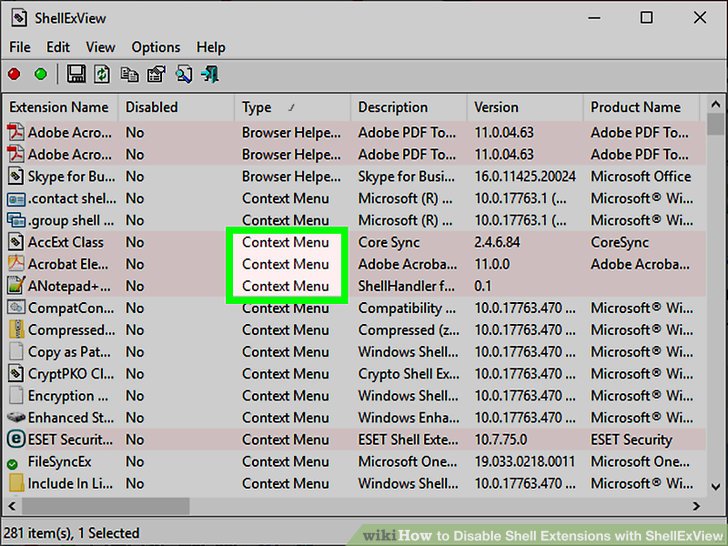Screen dimensions: 728x546
Task: Click the 2.4.6.84 version cell
Action: pos(497,242)
